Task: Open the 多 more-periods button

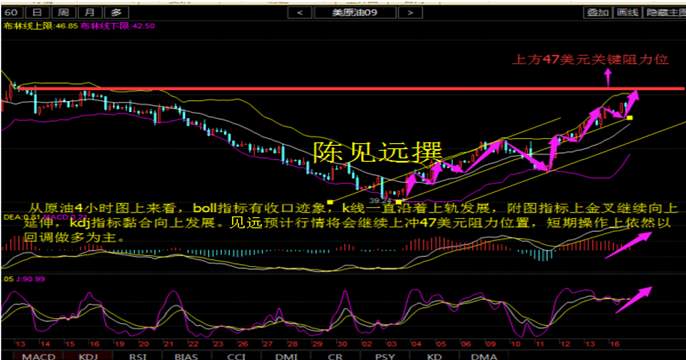Action: 116,12
